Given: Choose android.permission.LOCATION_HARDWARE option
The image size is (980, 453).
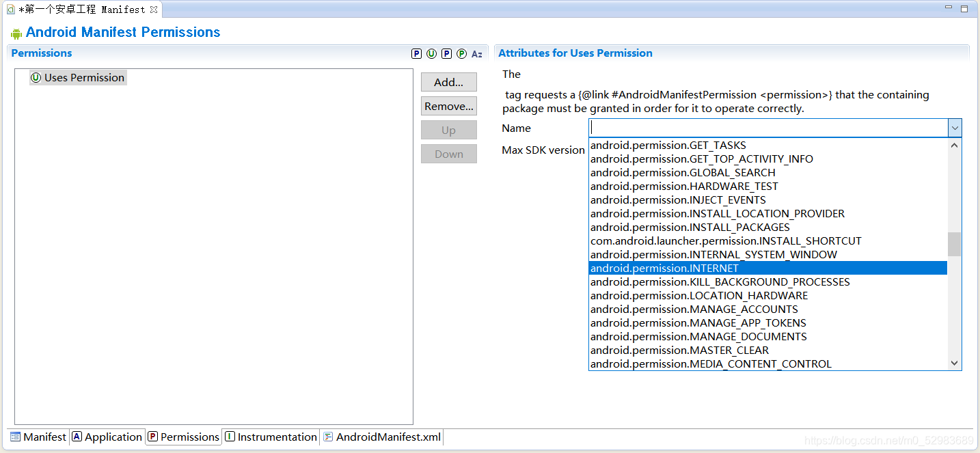Looking at the screenshot, I should [x=768, y=296].
